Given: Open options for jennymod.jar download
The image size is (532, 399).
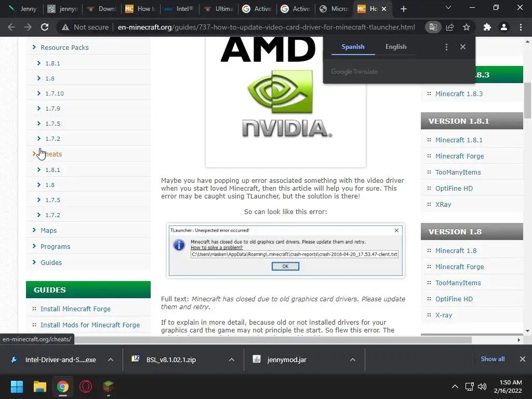Looking at the screenshot, I should click(x=353, y=360).
